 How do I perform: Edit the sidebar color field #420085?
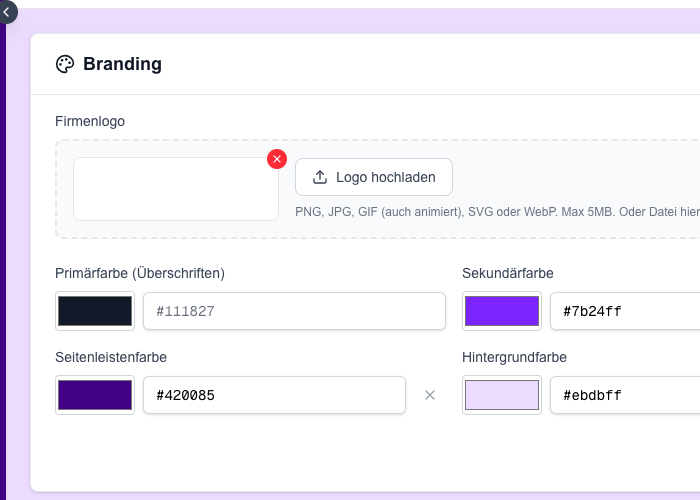coord(274,395)
